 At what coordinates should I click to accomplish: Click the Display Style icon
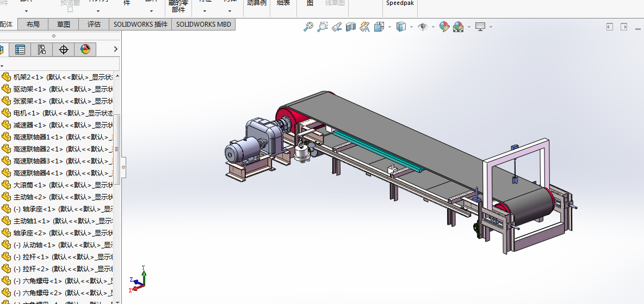point(400,27)
